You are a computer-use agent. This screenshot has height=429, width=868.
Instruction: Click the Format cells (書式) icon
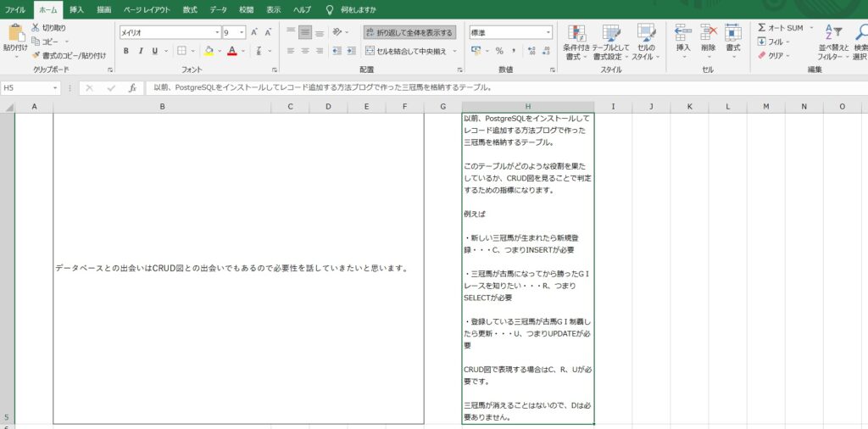point(733,33)
